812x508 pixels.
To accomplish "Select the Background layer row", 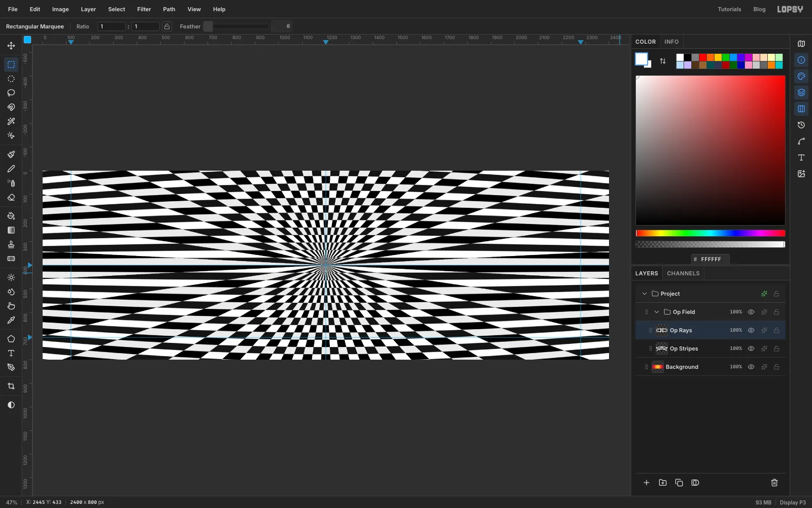I will coord(710,367).
